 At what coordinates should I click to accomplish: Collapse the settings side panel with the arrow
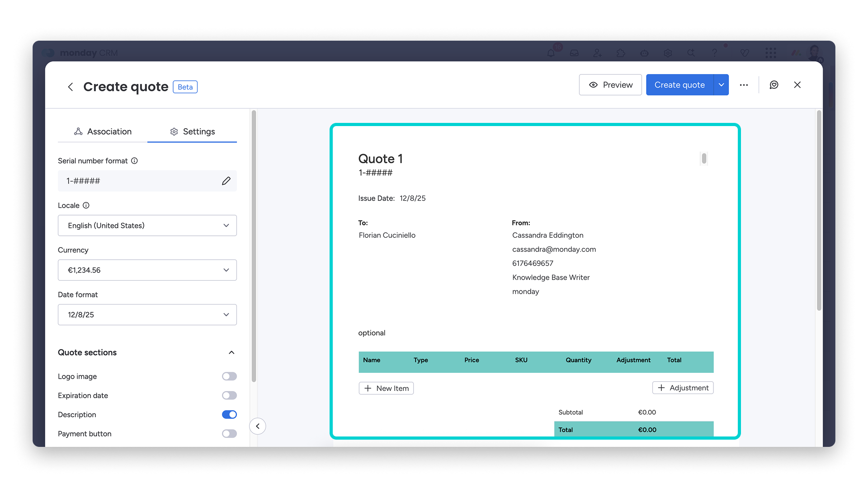pyautogui.click(x=258, y=426)
